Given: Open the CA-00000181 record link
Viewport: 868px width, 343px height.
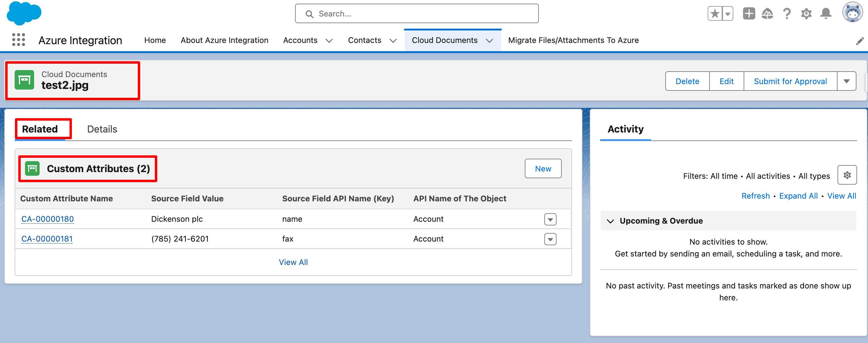Looking at the screenshot, I should pyautogui.click(x=47, y=239).
